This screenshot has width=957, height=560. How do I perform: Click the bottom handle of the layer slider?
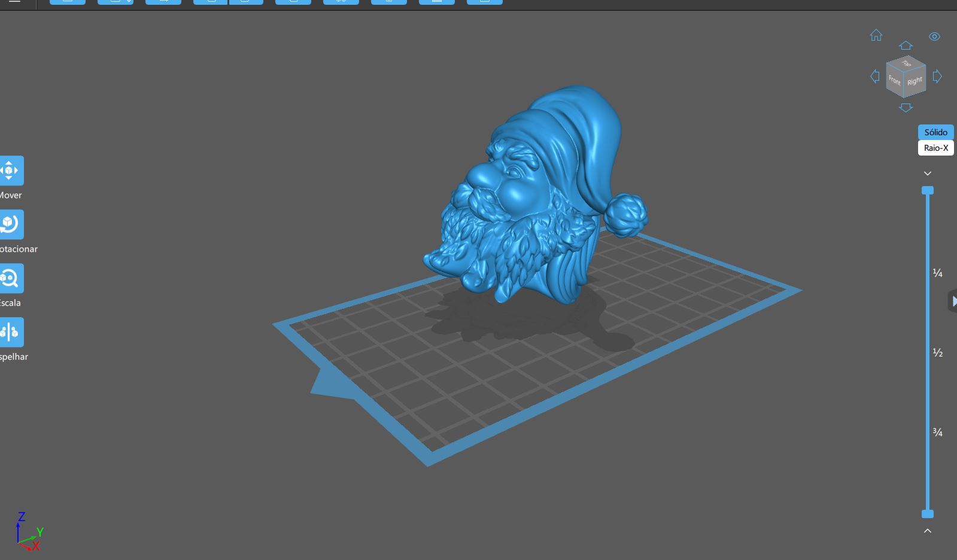(x=928, y=514)
